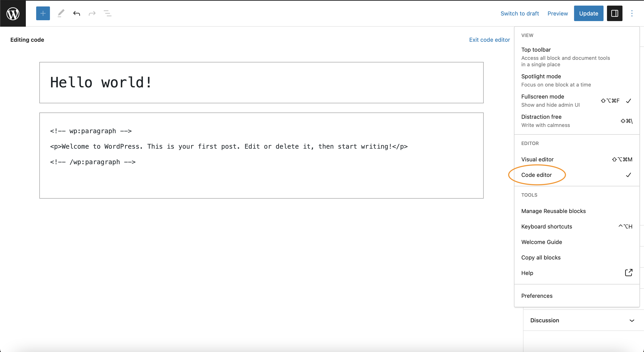Enable Distraction free mode

(x=577, y=121)
